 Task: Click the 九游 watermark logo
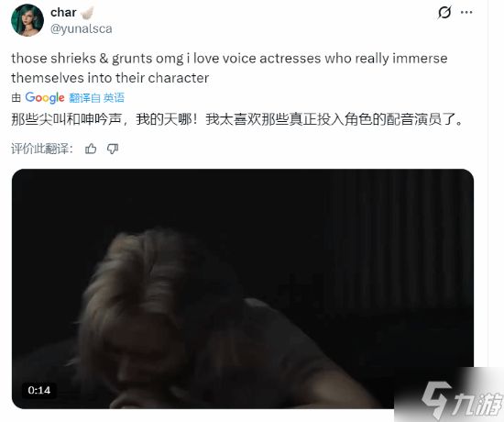tap(462, 400)
